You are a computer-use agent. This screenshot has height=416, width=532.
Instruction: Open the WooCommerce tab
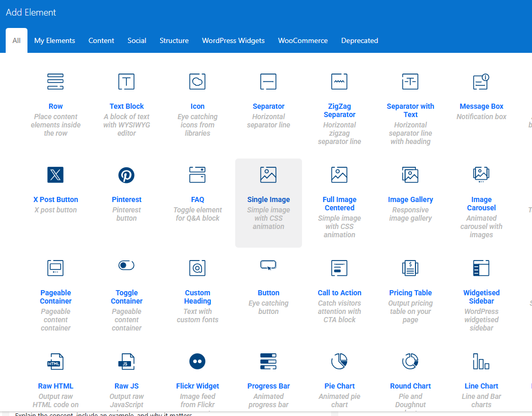point(303,40)
